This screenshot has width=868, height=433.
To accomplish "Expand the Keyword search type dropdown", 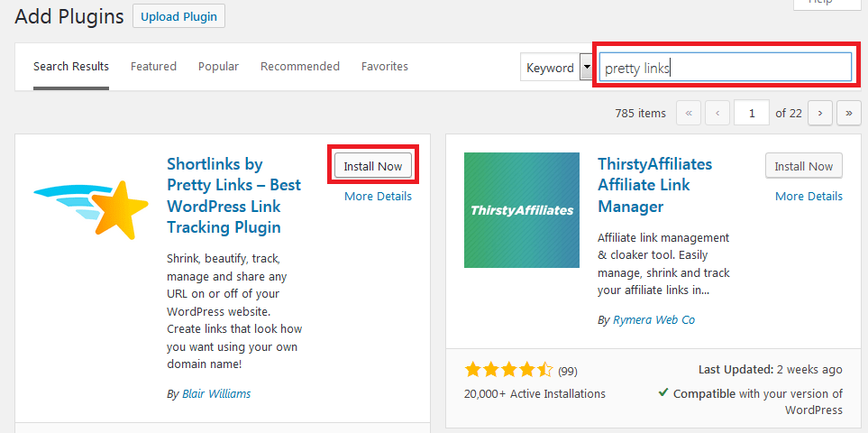I will point(556,68).
